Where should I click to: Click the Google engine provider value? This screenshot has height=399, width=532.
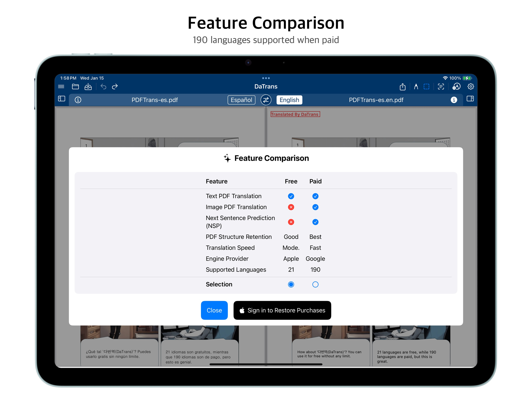click(315, 259)
